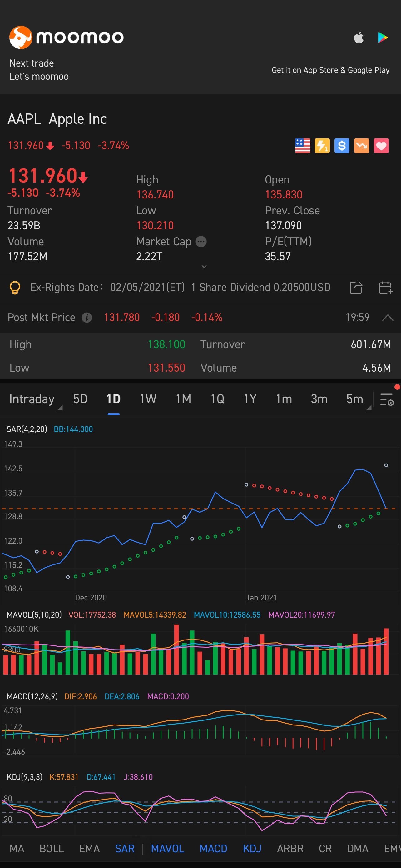Collapse the post market details
The width and height of the screenshot is (401, 868).
(x=388, y=318)
